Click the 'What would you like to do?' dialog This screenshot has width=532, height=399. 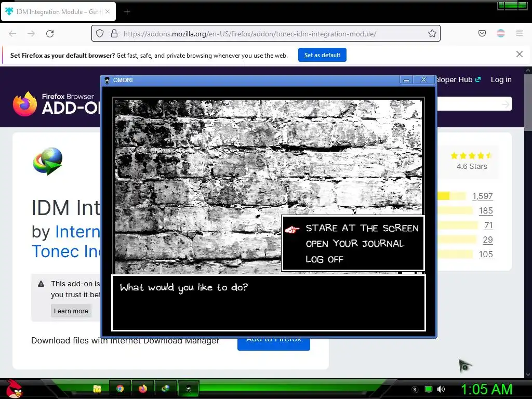269,303
